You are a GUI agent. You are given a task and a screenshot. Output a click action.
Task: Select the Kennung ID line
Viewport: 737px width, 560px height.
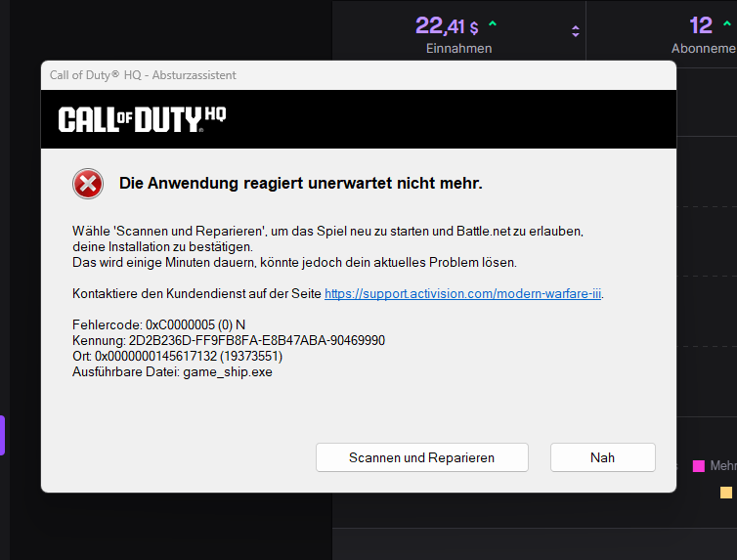point(229,340)
